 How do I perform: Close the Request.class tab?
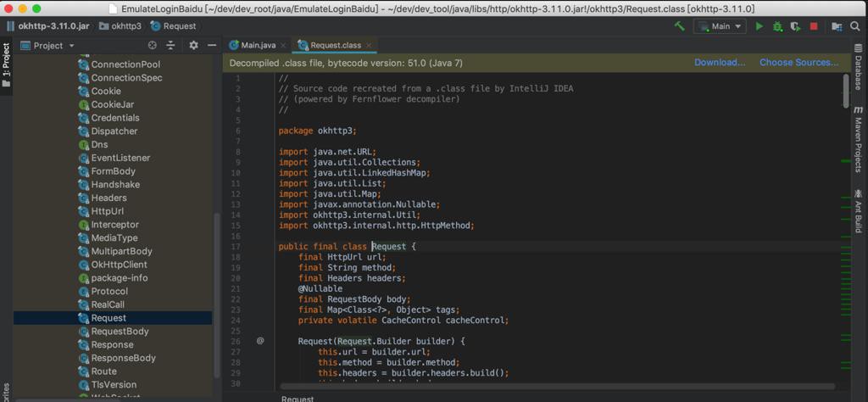tap(369, 46)
